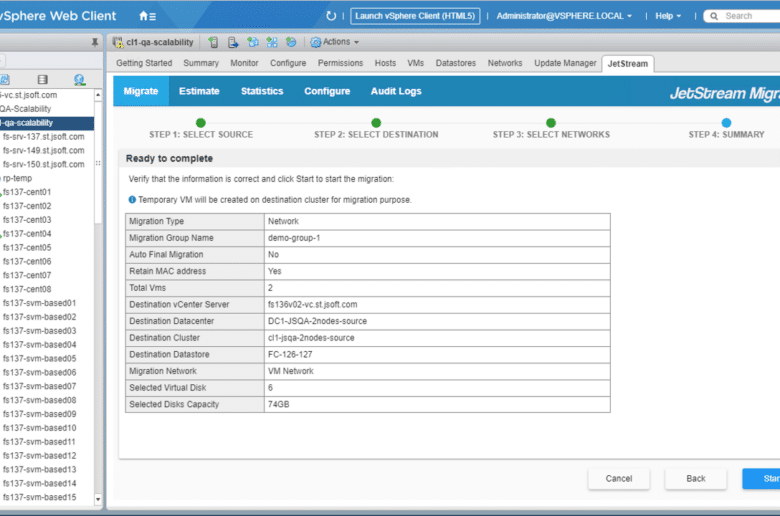
Task: Click the Add Host toolbar icon
Action: tap(213, 42)
